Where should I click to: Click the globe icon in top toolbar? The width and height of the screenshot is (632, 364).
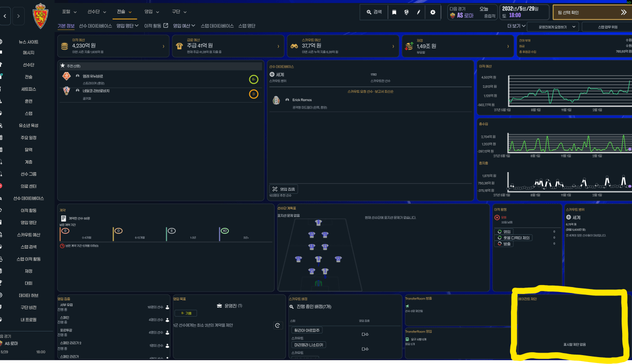406,12
